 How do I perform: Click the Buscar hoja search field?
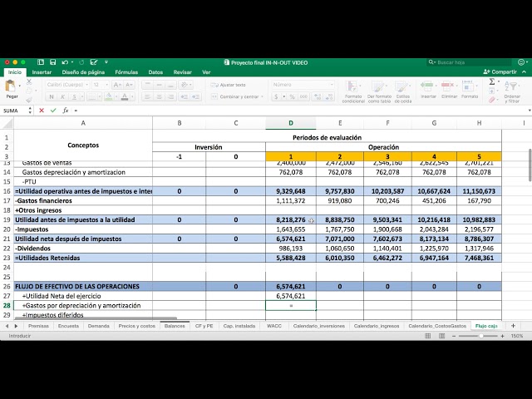pos(469,62)
